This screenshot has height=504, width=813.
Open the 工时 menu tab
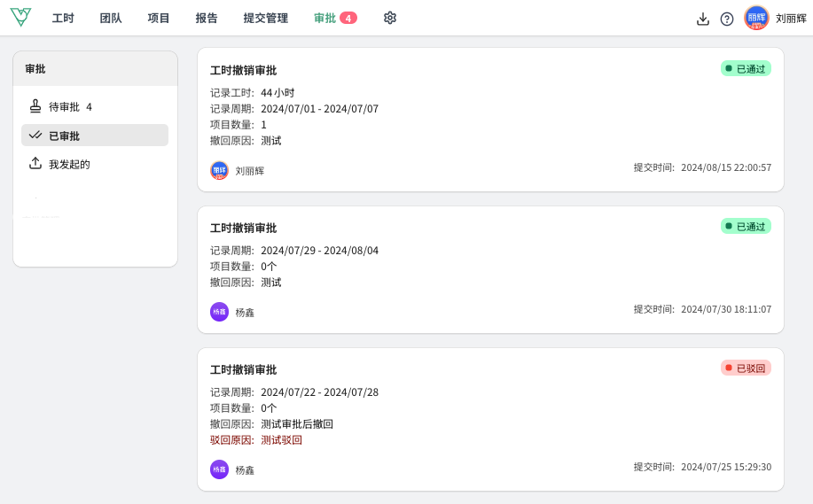pos(63,18)
